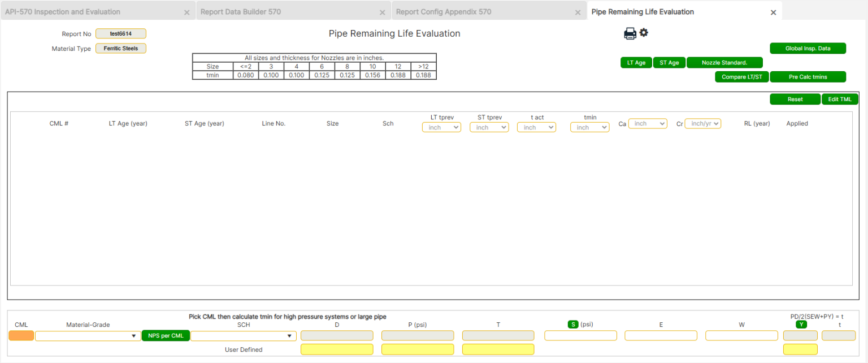This screenshot has width=868, height=363.
Task: Open the Cr inch/yr dropdown
Action: (702, 123)
